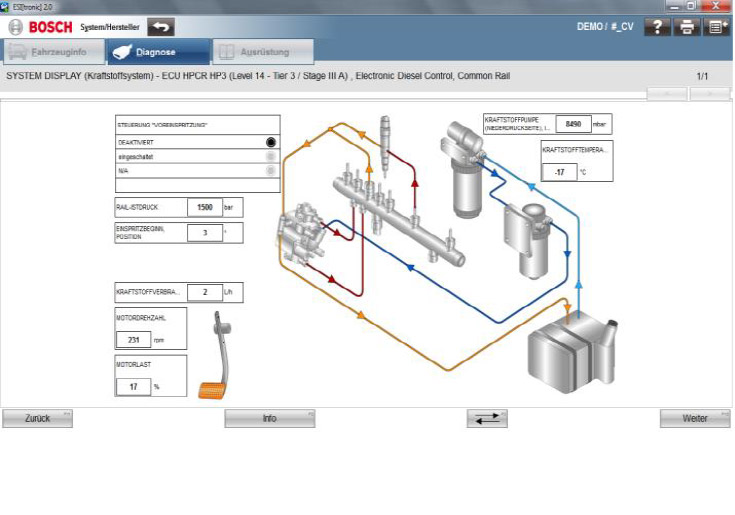Open the protocol list icon with plus
The width and height of the screenshot is (735, 515).
coord(716,27)
